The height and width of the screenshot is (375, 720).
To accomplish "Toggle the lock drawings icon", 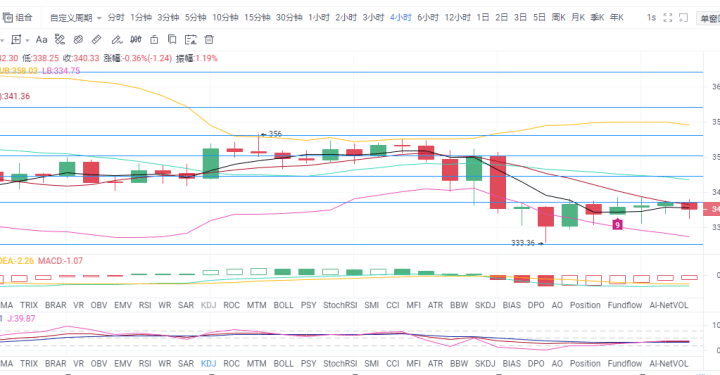I will (154, 39).
